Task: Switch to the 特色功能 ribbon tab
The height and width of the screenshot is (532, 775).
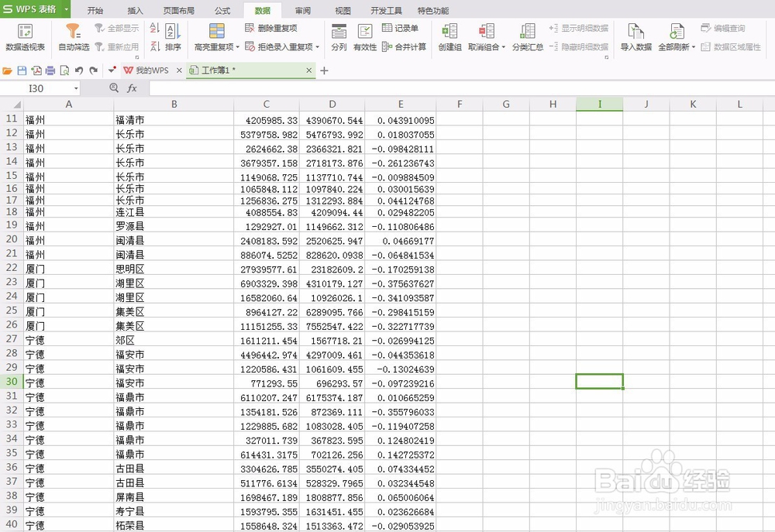Action: point(433,10)
